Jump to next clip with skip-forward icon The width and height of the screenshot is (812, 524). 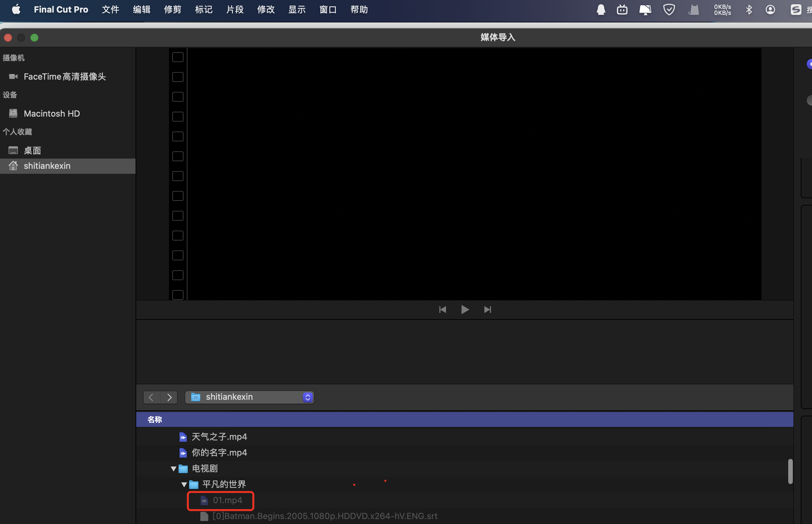click(x=487, y=310)
